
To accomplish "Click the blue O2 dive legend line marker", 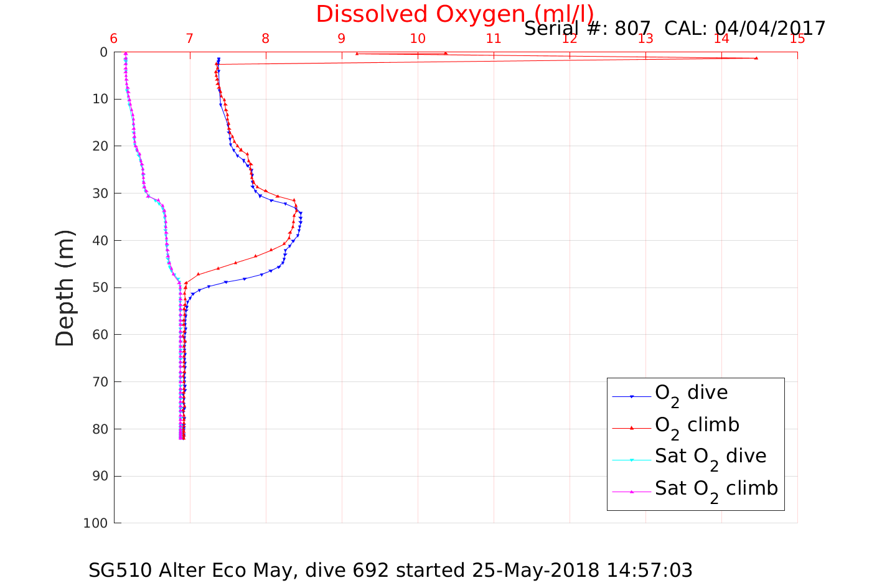I will tap(631, 396).
